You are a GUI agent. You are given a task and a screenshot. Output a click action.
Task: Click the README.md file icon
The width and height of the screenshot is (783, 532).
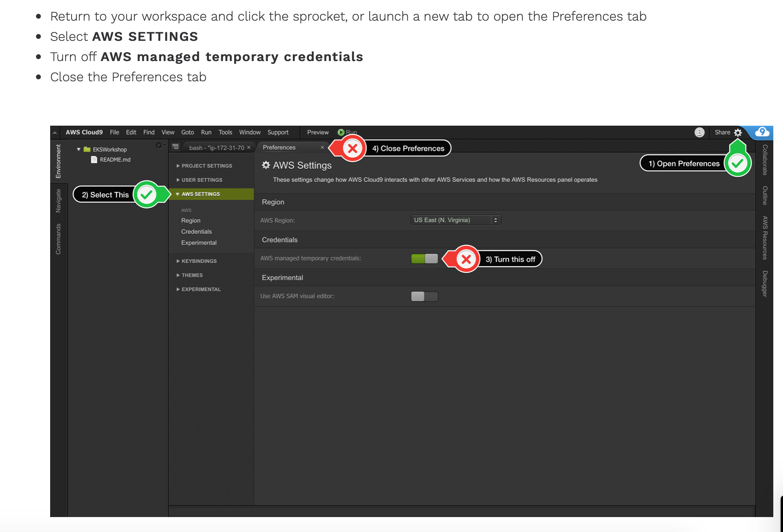point(94,160)
